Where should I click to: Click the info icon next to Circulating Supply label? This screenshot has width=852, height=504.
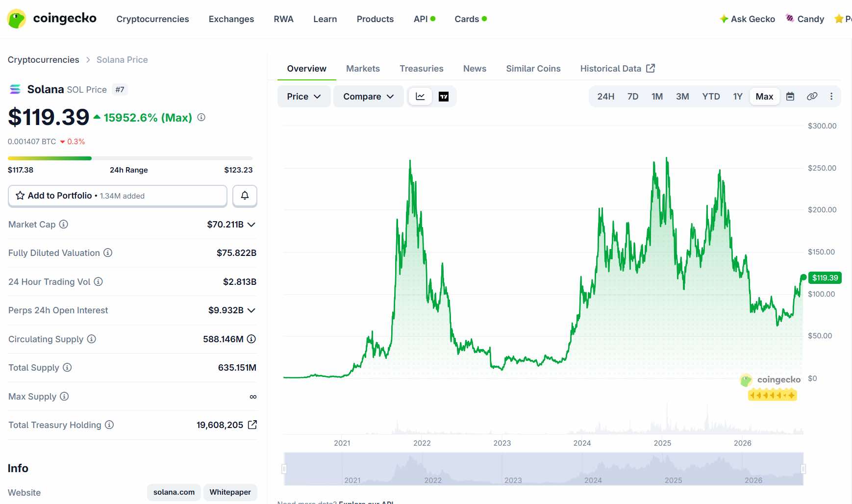tap(92, 339)
